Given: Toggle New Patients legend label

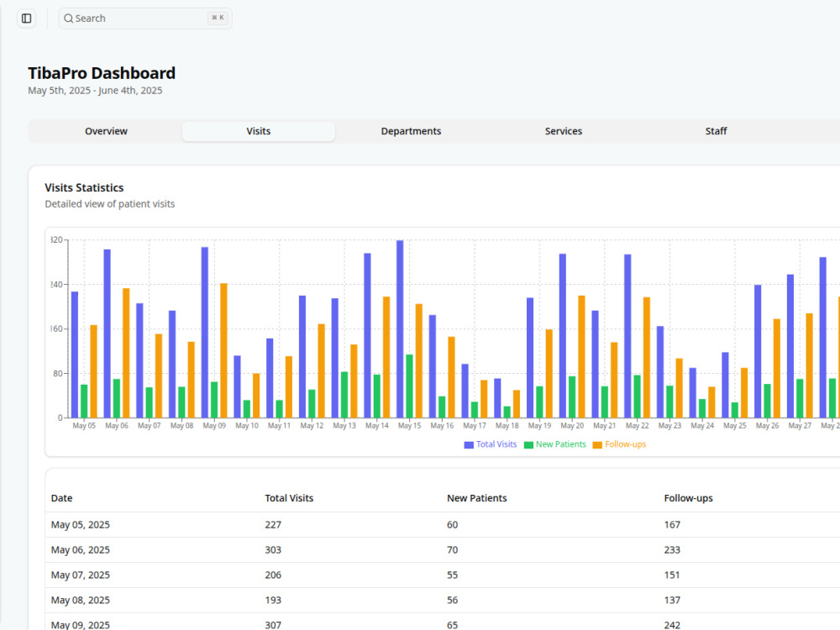Looking at the screenshot, I should click(561, 444).
